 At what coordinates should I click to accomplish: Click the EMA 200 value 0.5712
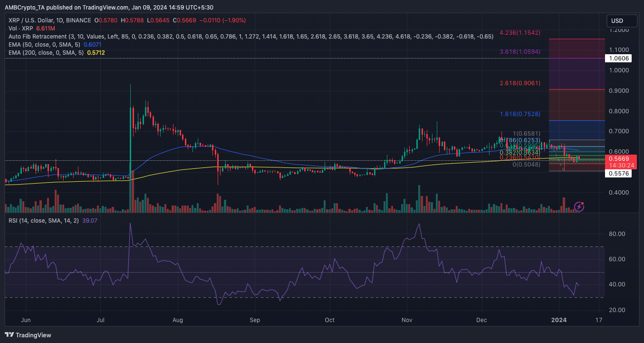[x=96, y=53]
